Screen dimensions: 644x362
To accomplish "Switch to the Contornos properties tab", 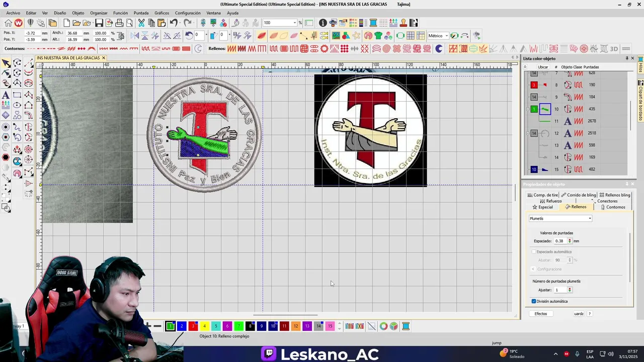I will pos(613,207).
